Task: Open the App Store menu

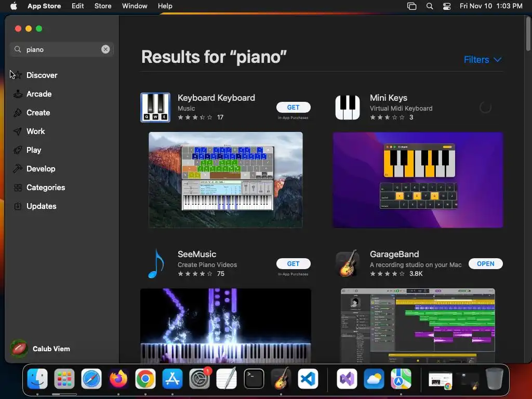Action: click(44, 6)
